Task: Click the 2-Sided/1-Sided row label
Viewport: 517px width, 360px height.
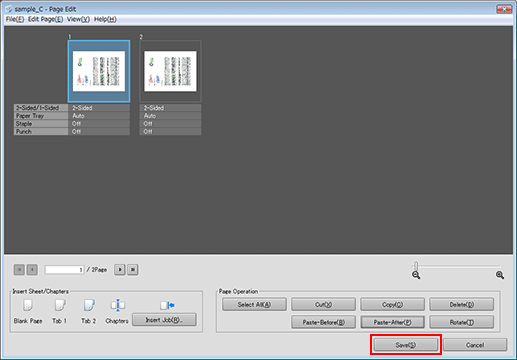Action: click(41, 108)
